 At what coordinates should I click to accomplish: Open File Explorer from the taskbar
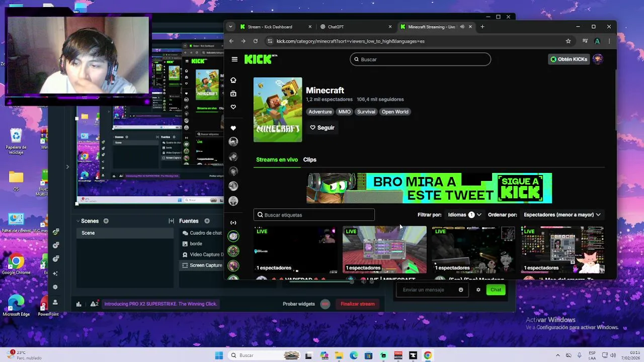click(339, 355)
